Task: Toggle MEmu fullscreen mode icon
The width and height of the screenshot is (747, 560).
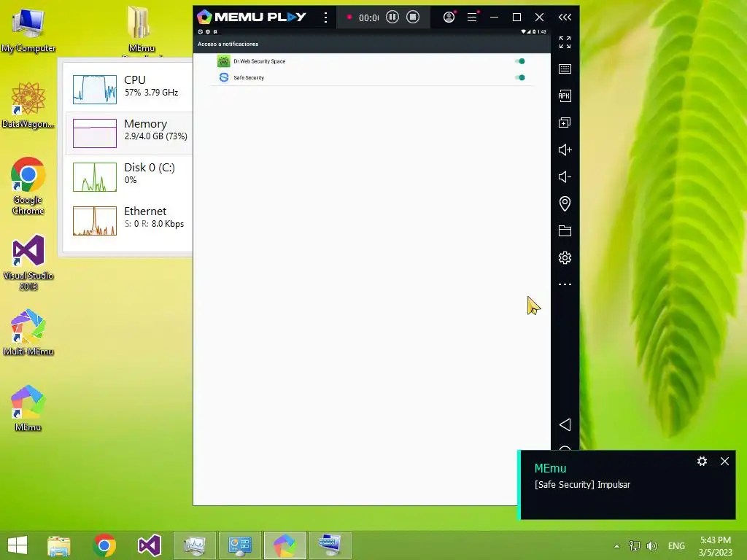Action: 565,42
